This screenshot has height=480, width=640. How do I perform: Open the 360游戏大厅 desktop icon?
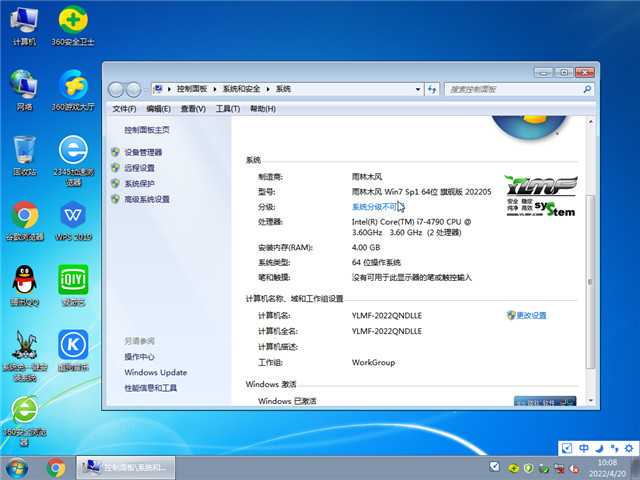tap(73, 91)
